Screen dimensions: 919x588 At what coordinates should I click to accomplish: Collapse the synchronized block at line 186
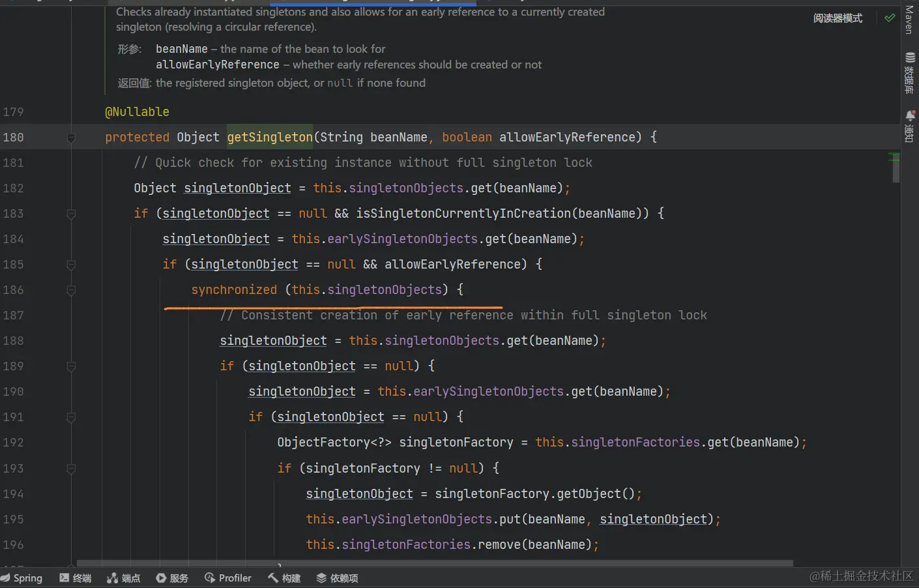click(x=71, y=290)
